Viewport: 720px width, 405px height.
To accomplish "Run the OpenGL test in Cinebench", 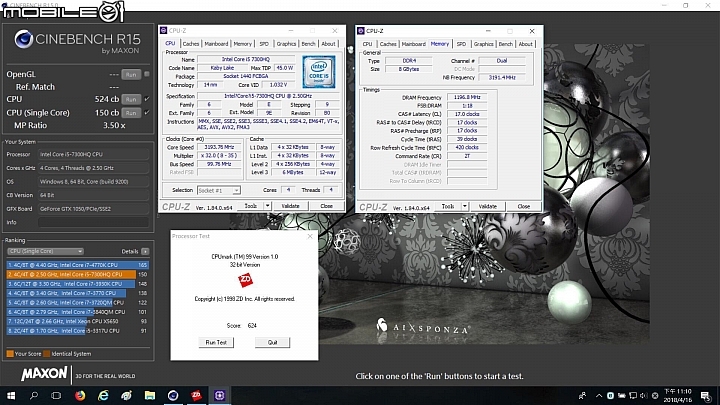I will pyautogui.click(x=131, y=74).
